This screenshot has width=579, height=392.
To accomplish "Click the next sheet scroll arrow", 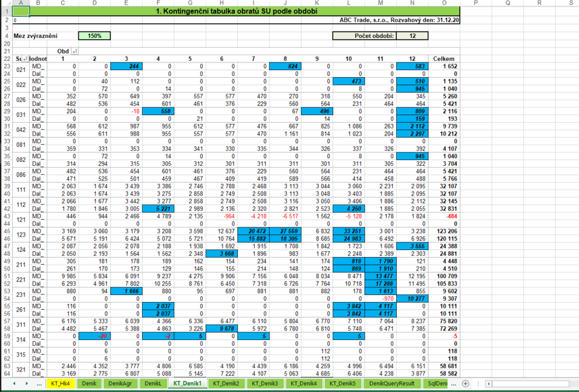I will (x=26, y=384).
